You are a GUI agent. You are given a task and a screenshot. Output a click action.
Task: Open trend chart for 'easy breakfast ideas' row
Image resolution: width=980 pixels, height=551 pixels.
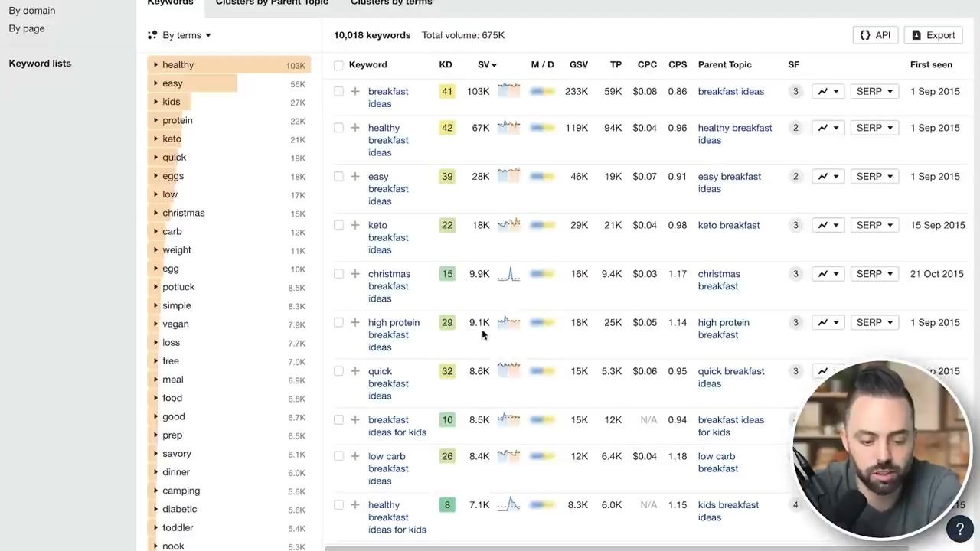click(x=828, y=176)
